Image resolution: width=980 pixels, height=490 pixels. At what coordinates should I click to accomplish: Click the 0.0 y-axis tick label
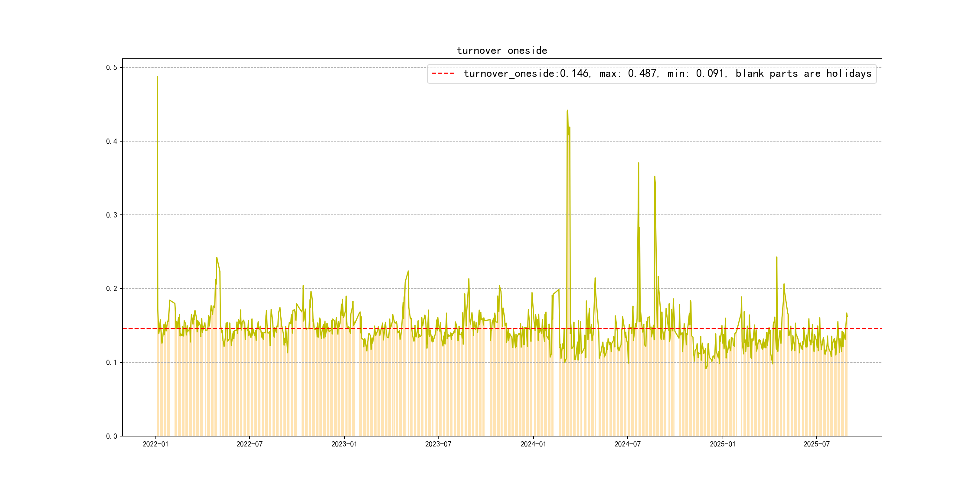pos(112,436)
